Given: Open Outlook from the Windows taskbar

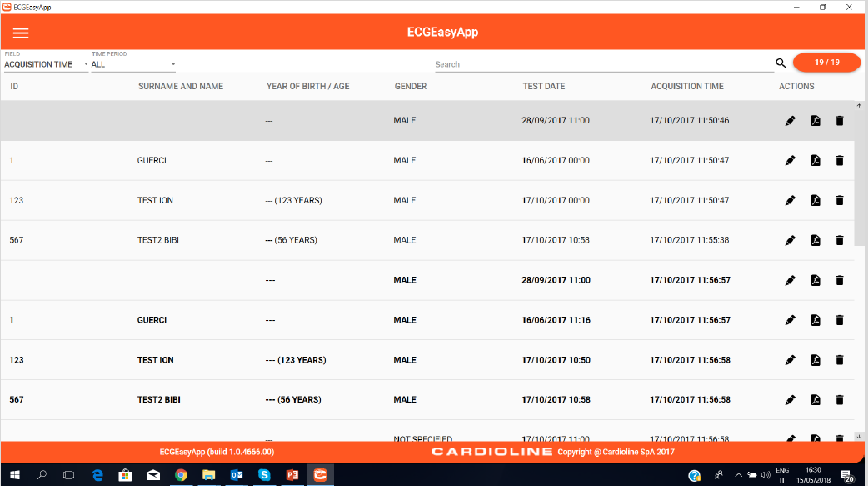Looking at the screenshot, I should coord(236,475).
